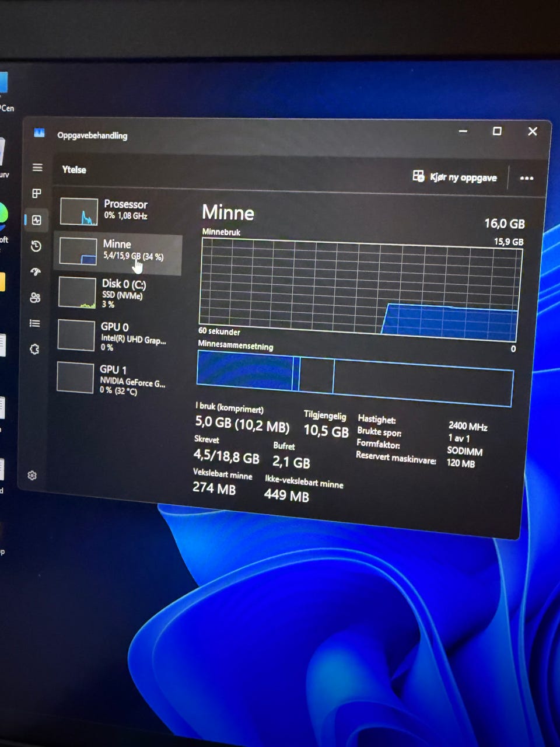Open Task Manager settings gear

32,476
